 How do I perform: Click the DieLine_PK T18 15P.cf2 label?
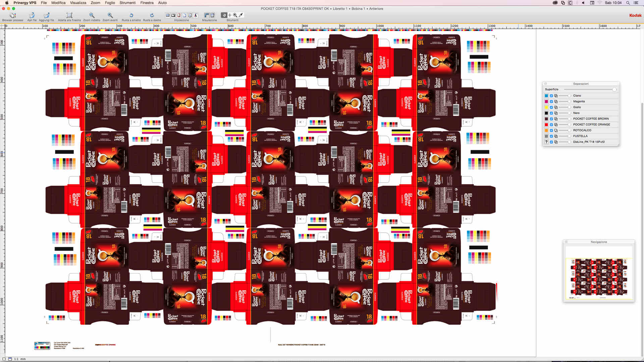click(x=589, y=142)
